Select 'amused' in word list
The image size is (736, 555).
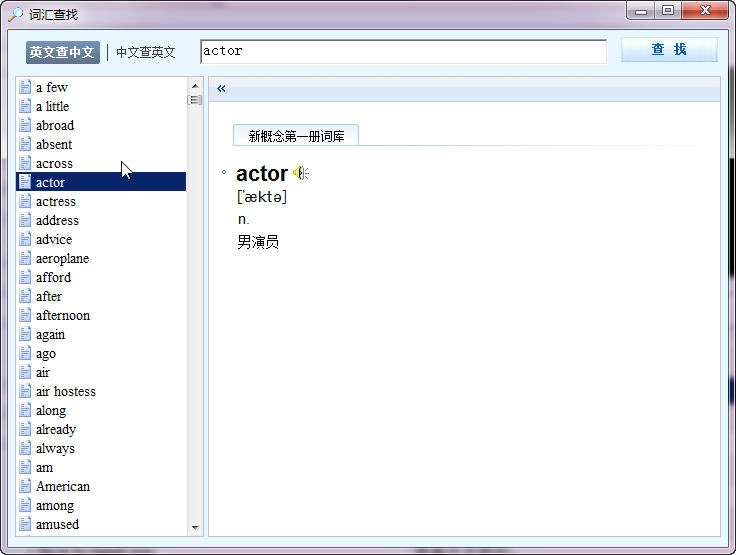pyautogui.click(x=101, y=524)
